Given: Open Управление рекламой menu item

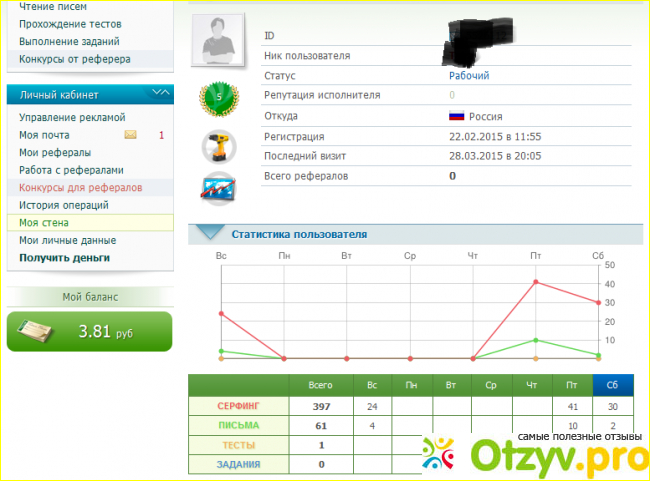Looking at the screenshot, I should coord(72,118).
